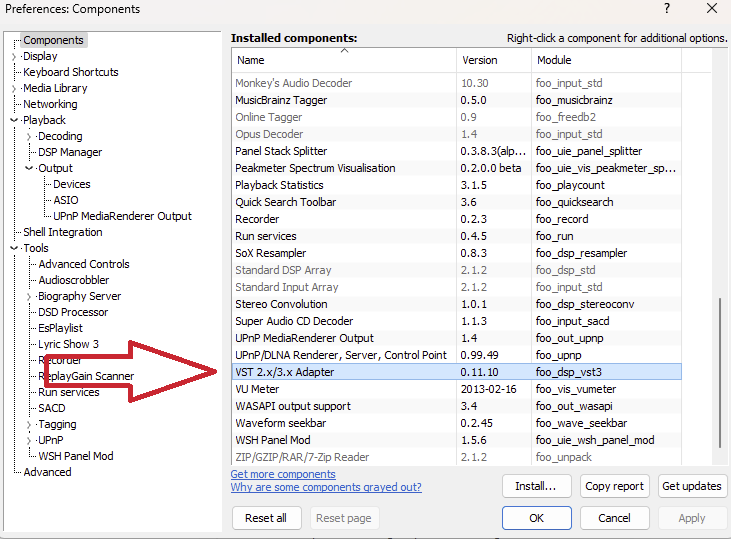Select UPnP MediaRenderer Output tree item
Image resolution: width=731 pixels, height=539 pixels.
[x=122, y=216]
